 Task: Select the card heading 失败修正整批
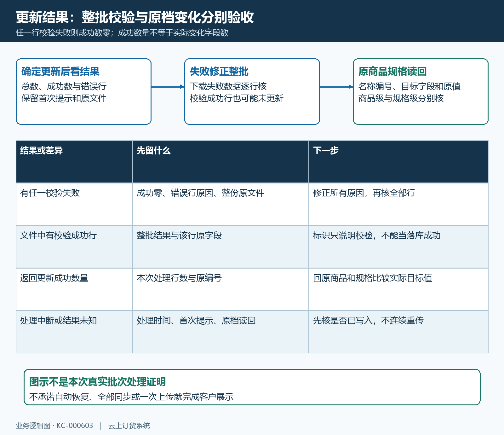(x=219, y=72)
